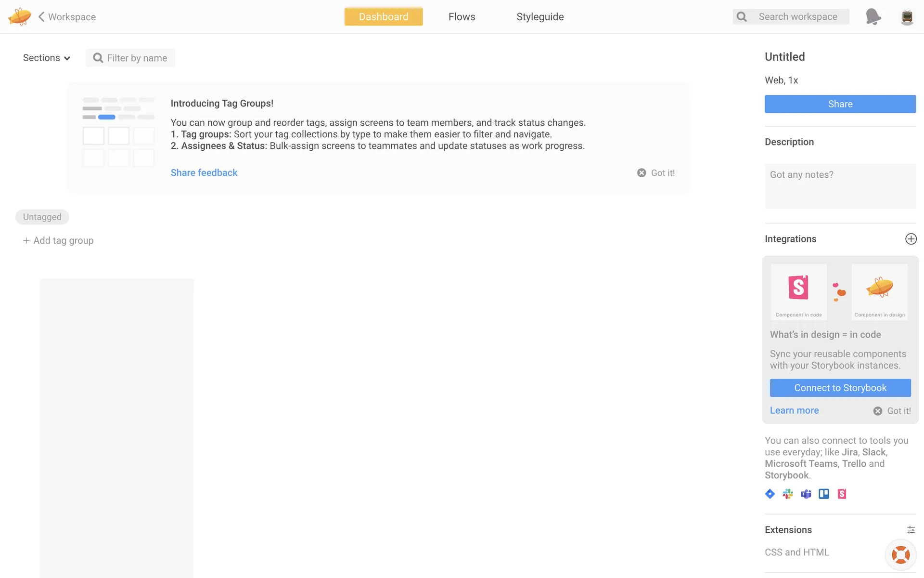Click the Trello integration icon

(824, 494)
